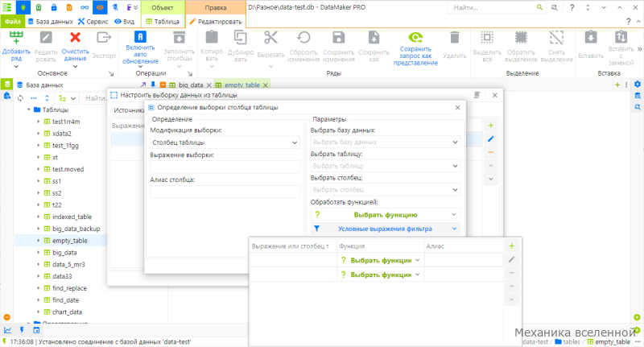Switch to the big_data document tab

point(191,85)
